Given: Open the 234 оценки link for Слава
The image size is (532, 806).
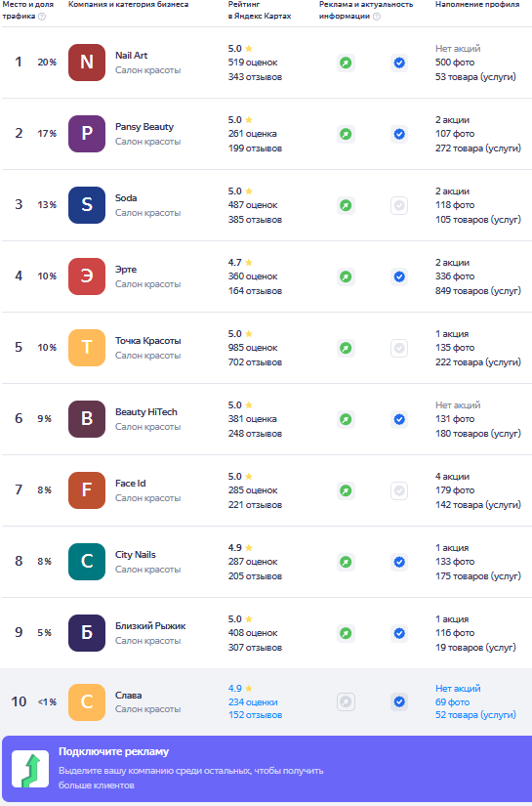Looking at the screenshot, I should (253, 702).
